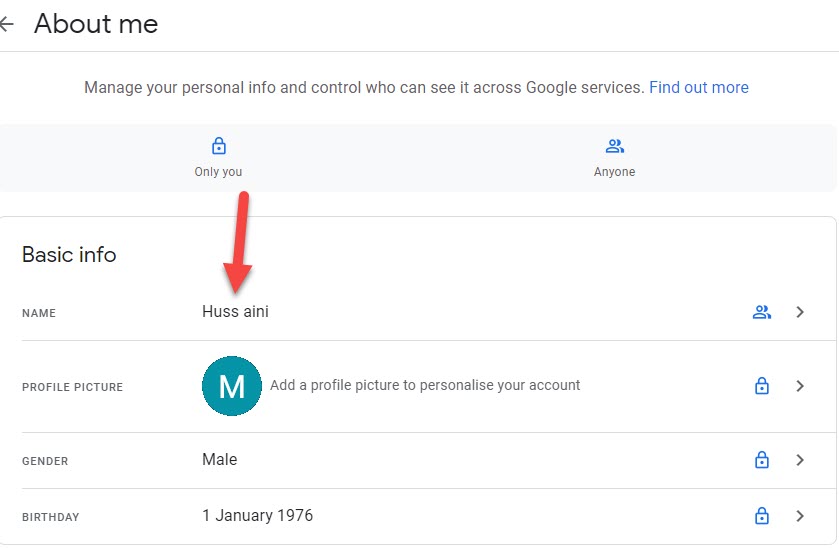The height and width of the screenshot is (548, 839).
Task: Click the name Huss aini
Action: click(235, 312)
